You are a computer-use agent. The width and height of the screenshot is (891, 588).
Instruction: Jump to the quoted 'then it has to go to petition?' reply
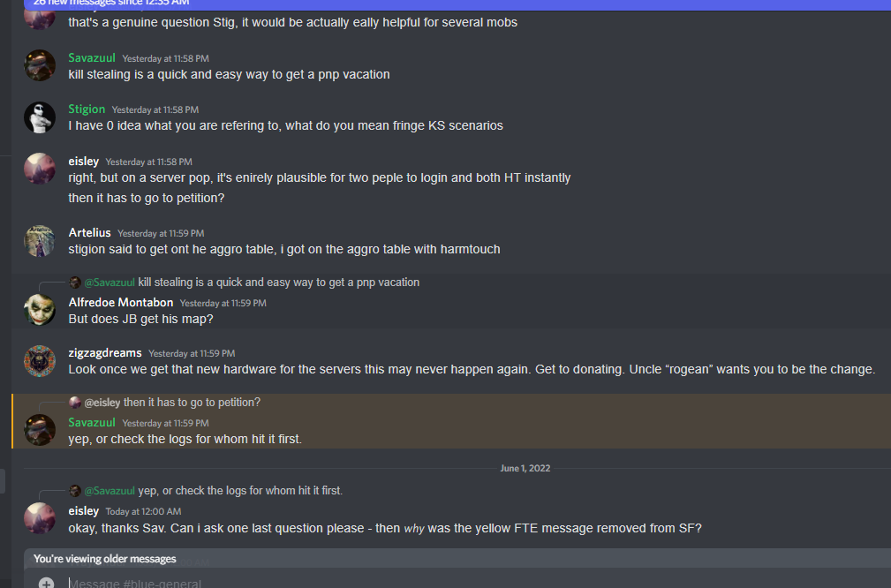(192, 403)
